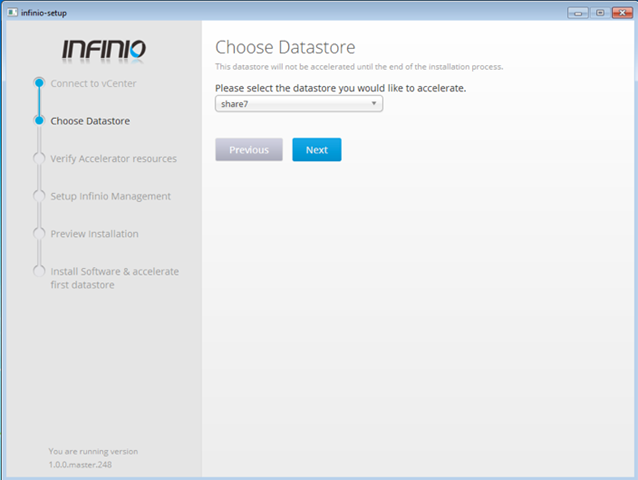The width and height of the screenshot is (638, 480).
Task: Click the Preview Installation step marker
Action: (x=39, y=233)
